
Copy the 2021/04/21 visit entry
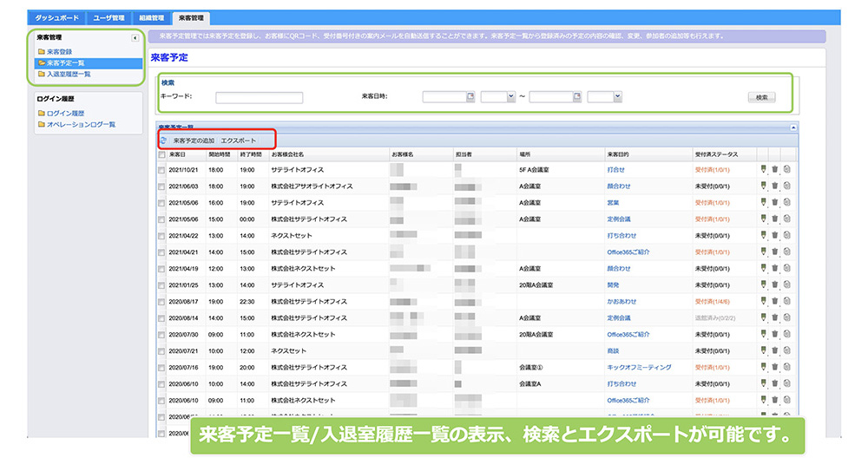pos(786,252)
